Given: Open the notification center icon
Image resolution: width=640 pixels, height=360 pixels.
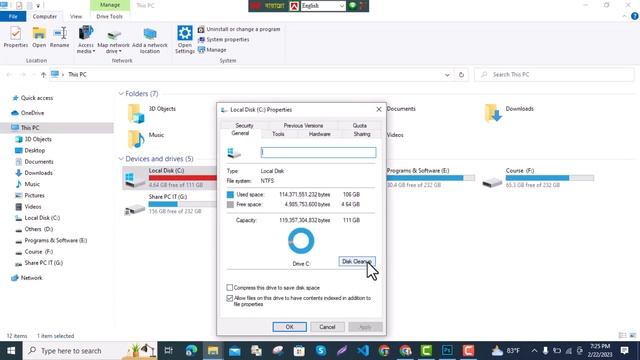Looking at the screenshot, I should point(624,351).
